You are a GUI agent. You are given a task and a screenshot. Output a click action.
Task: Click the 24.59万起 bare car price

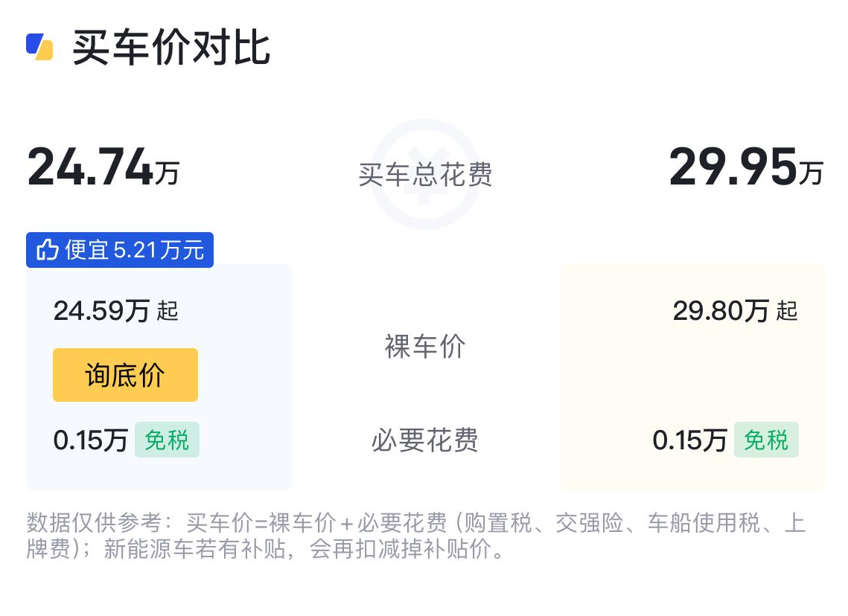pyautogui.click(x=115, y=310)
